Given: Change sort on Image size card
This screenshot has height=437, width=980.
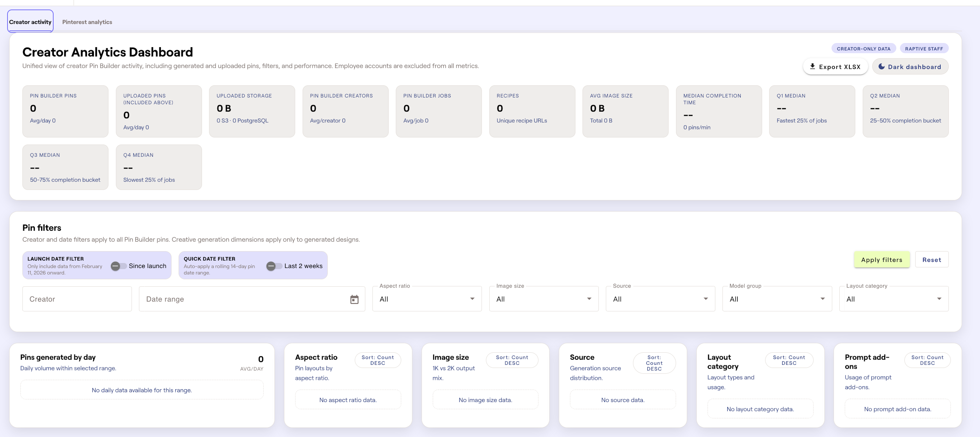Looking at the screenshot, I should 512,360.
